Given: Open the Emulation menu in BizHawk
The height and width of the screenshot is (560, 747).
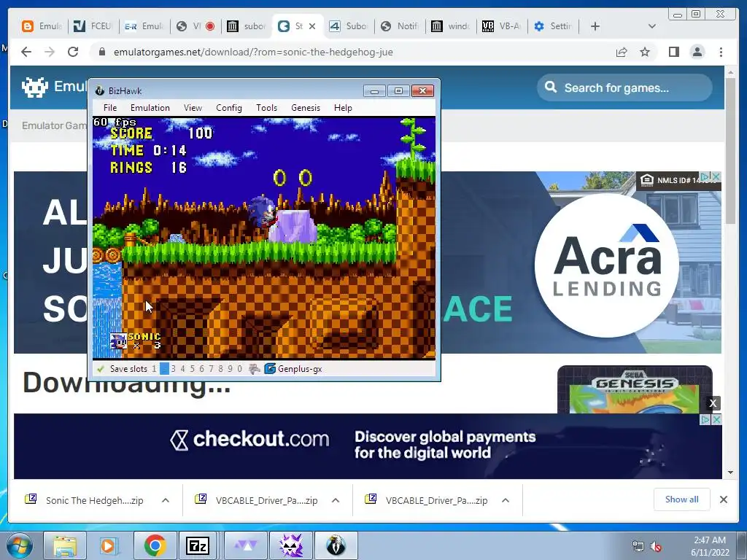Looking at the screenshot, I should (150, 108).
